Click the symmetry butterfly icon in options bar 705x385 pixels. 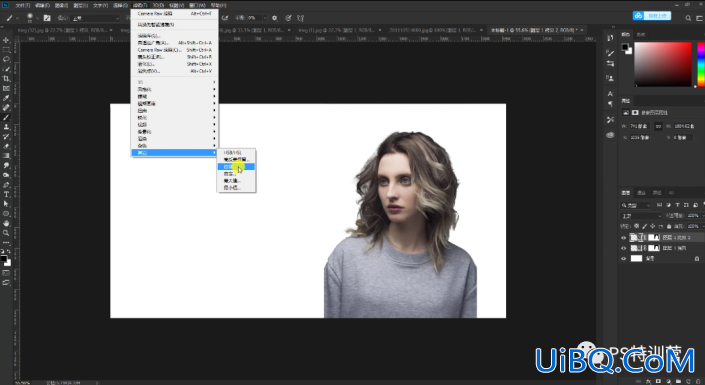pyautogui.click(x=301, y=18)
